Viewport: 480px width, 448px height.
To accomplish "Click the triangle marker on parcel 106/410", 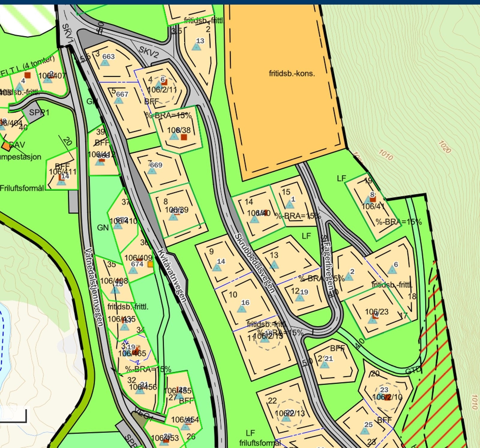I will pyautogui.click(x=118, y=225).
